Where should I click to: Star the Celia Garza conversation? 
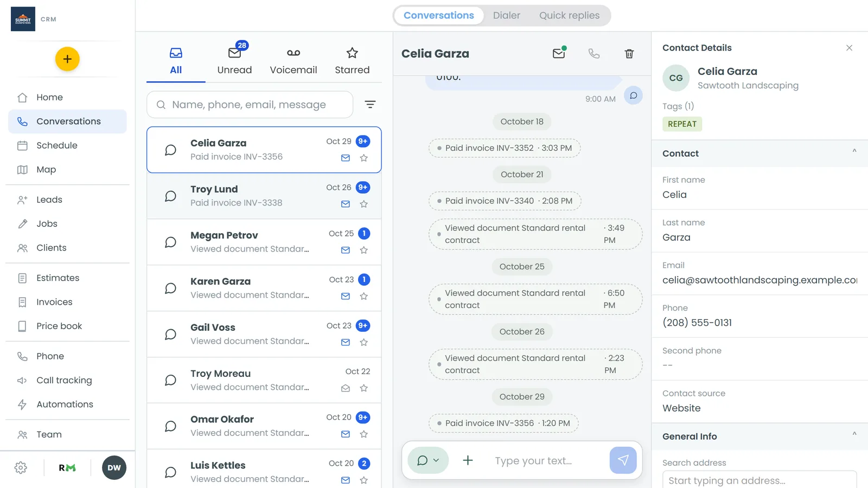[364, 158]
